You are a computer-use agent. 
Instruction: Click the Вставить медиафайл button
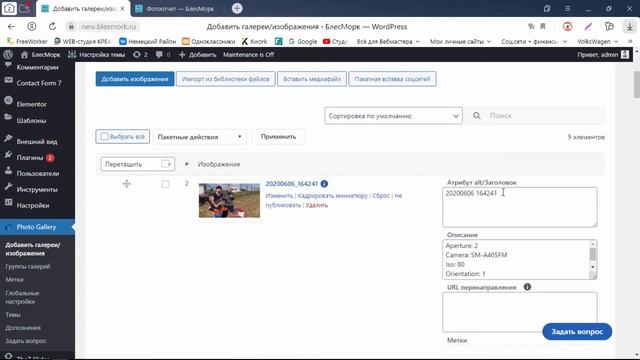312,79
